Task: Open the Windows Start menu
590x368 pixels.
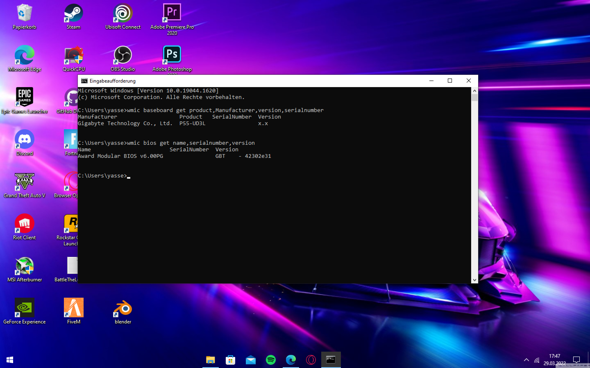Action: (10, 360)
